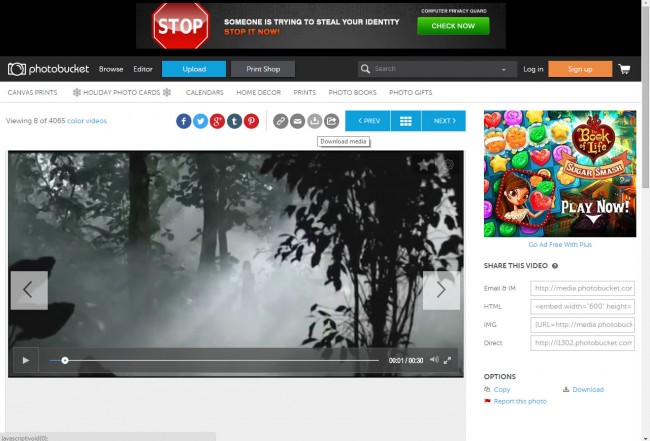
Task: Click the Google Plus share icon
Action: pos(218,121)
